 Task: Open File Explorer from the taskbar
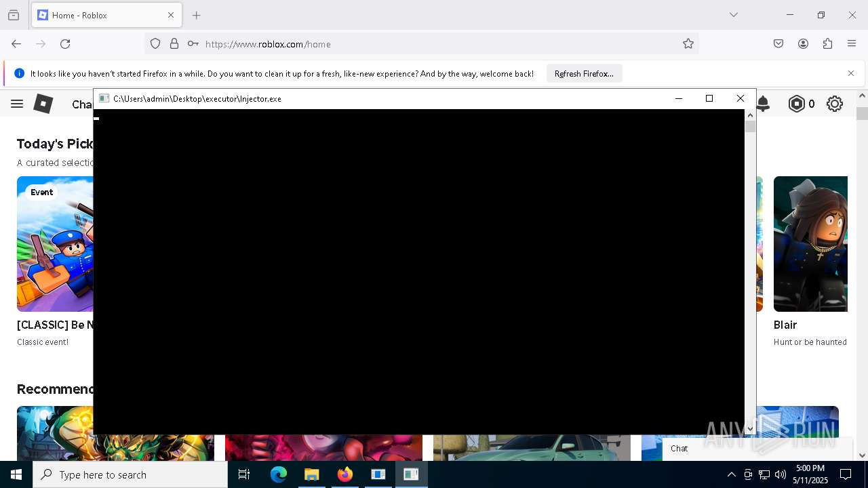311,474
